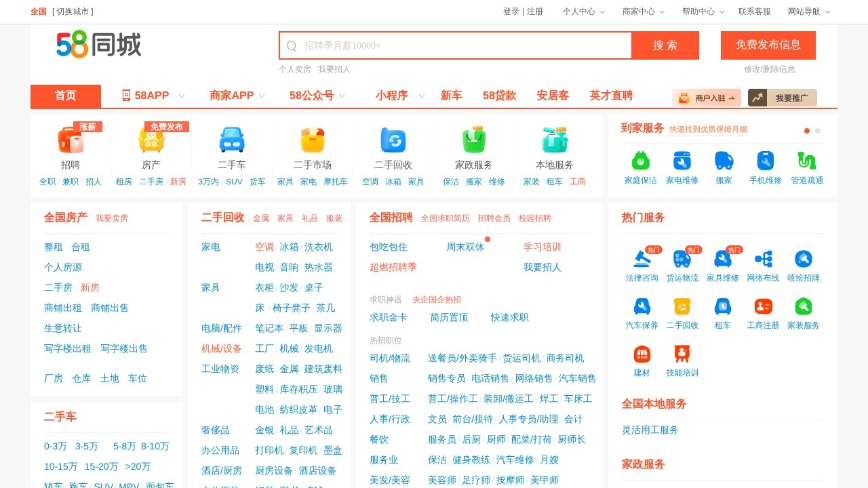Open the 二手市场 marketplace icon
The image size is (868, 488).
[x=313, y=140]
